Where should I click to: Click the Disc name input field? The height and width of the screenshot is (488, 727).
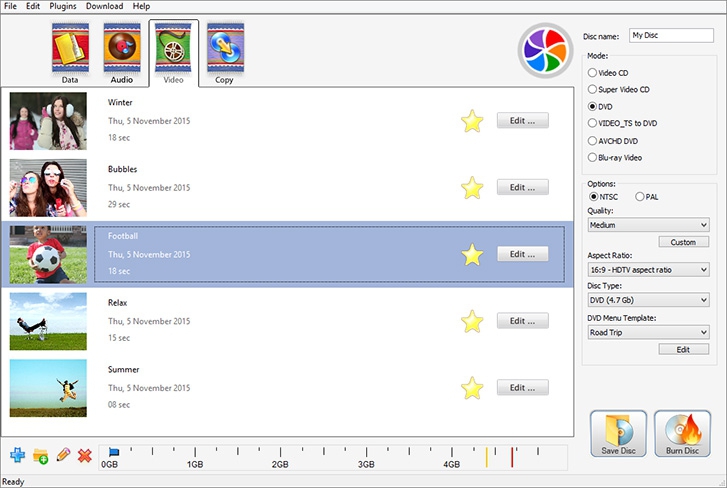[671, 35]
